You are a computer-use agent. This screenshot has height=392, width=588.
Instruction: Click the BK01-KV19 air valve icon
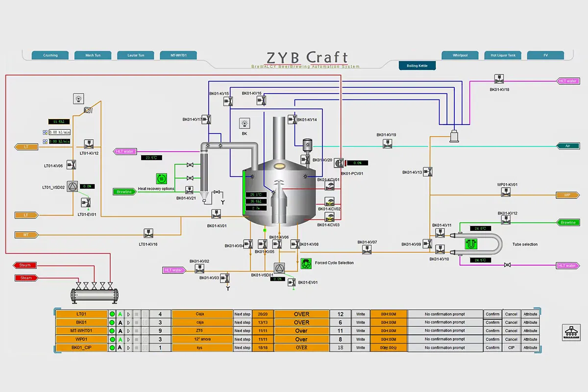[387, 144]
